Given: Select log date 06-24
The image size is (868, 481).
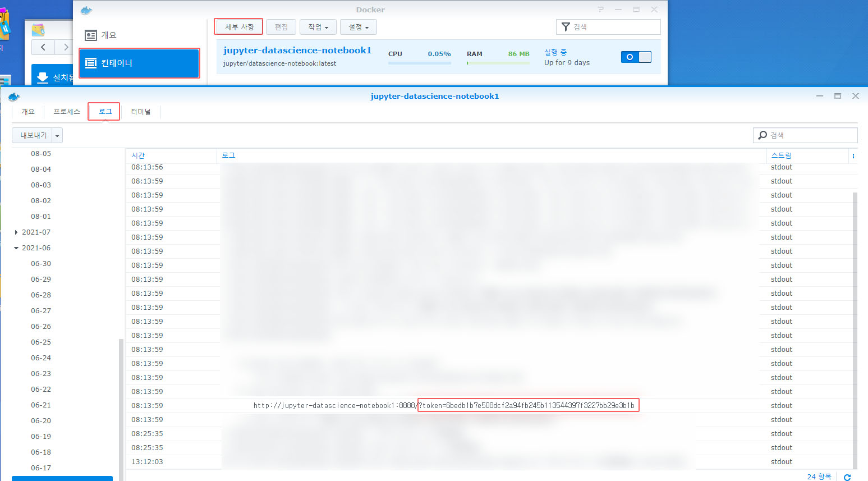Looking at the screenshot, I should 41,358.
